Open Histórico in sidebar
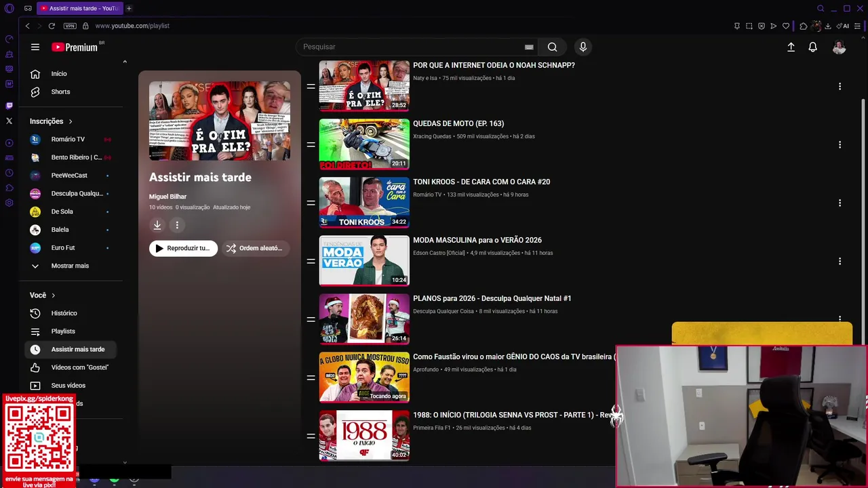The width and height of the screenshot is (868, 488). (x=70, y=313)
